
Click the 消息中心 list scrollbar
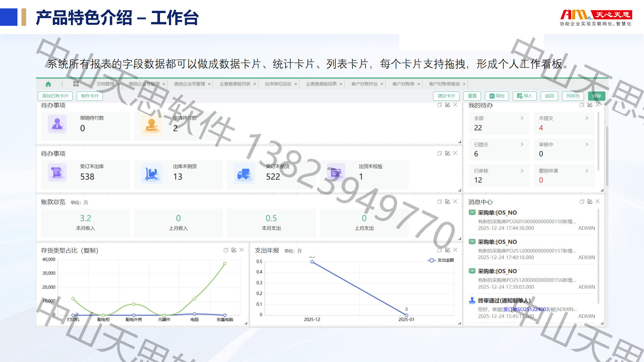(599, 256)
